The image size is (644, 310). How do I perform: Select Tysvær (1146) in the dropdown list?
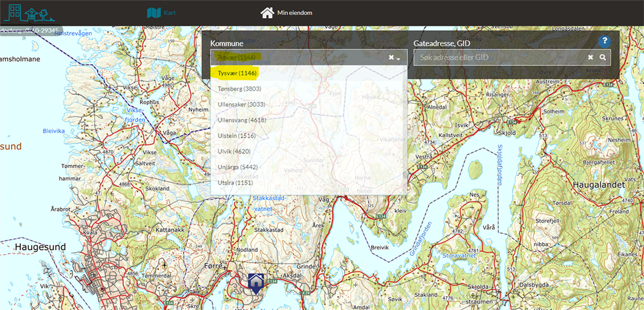point(309,73)
